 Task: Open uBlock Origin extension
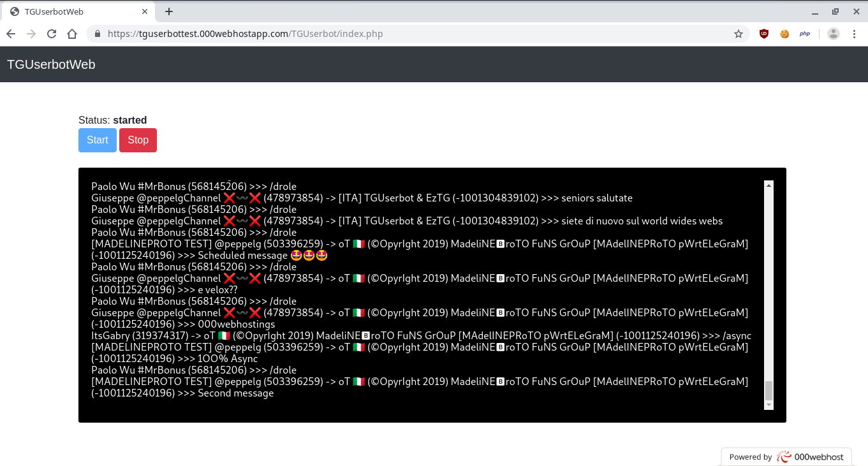click(764, 34)
